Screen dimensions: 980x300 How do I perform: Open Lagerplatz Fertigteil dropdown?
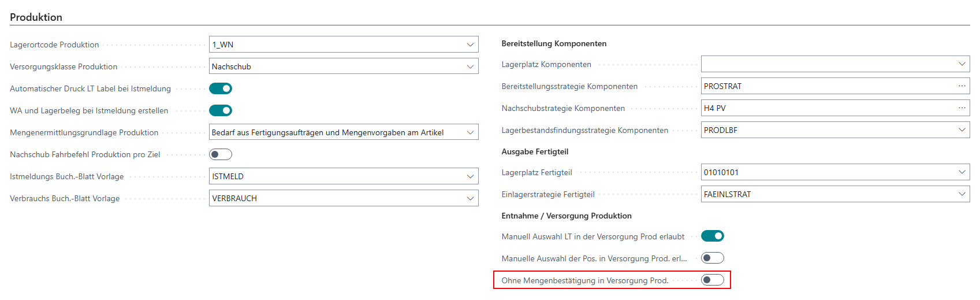tap(962, 172)
